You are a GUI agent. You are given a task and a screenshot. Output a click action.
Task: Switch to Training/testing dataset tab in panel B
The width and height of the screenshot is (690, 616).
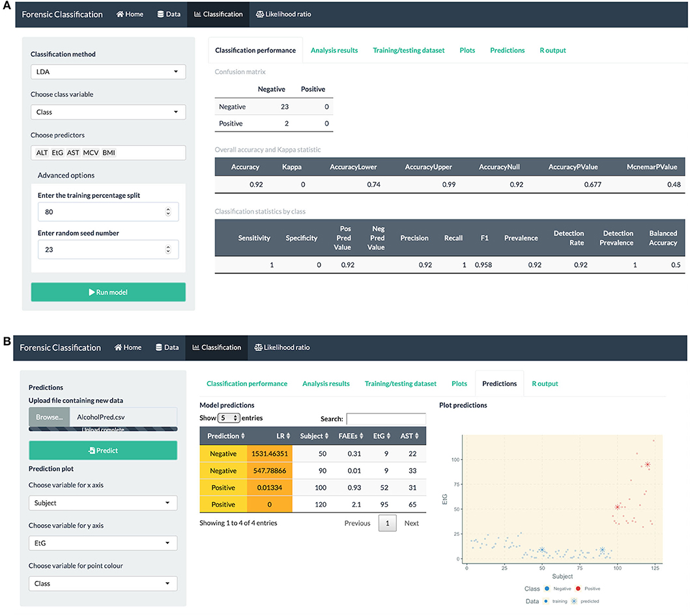401,384
